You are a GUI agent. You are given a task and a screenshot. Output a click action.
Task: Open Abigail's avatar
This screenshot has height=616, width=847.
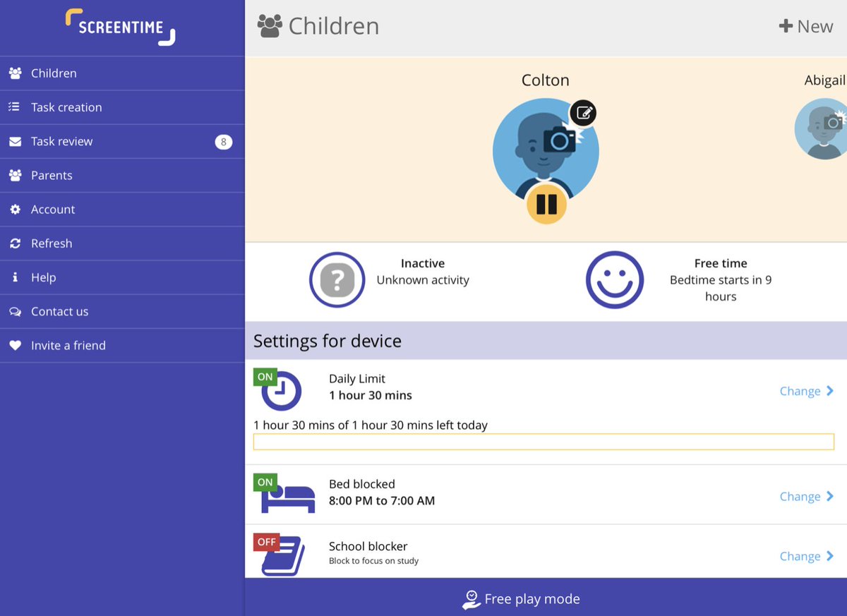point(821,128)
